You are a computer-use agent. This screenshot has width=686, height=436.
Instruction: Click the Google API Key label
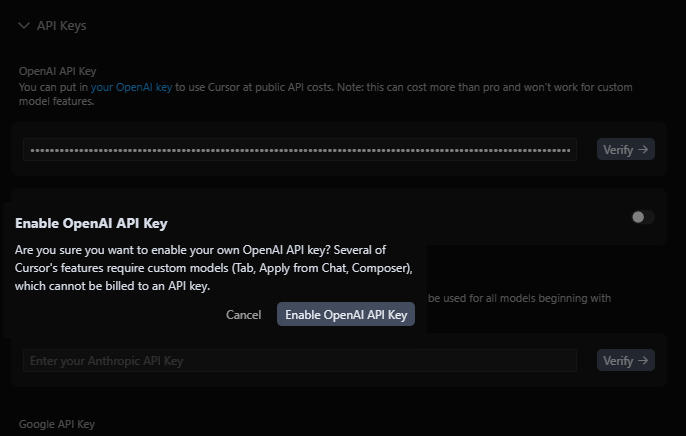57,425
